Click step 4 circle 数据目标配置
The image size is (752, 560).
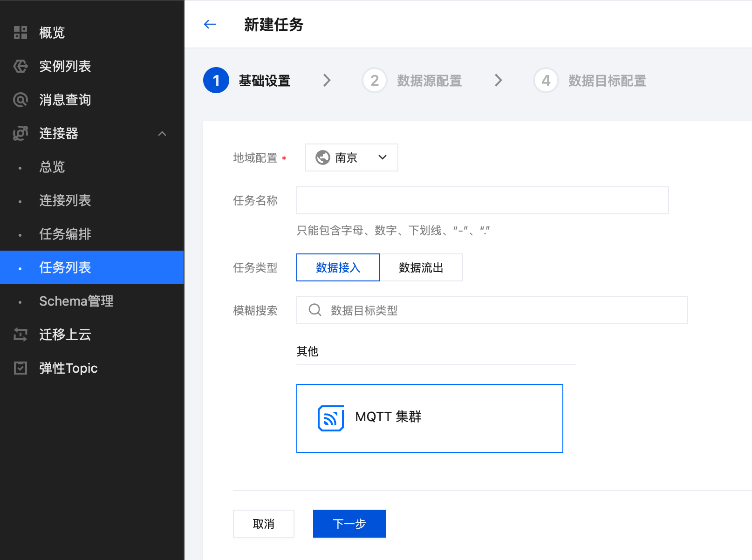[x=546, y=80]
